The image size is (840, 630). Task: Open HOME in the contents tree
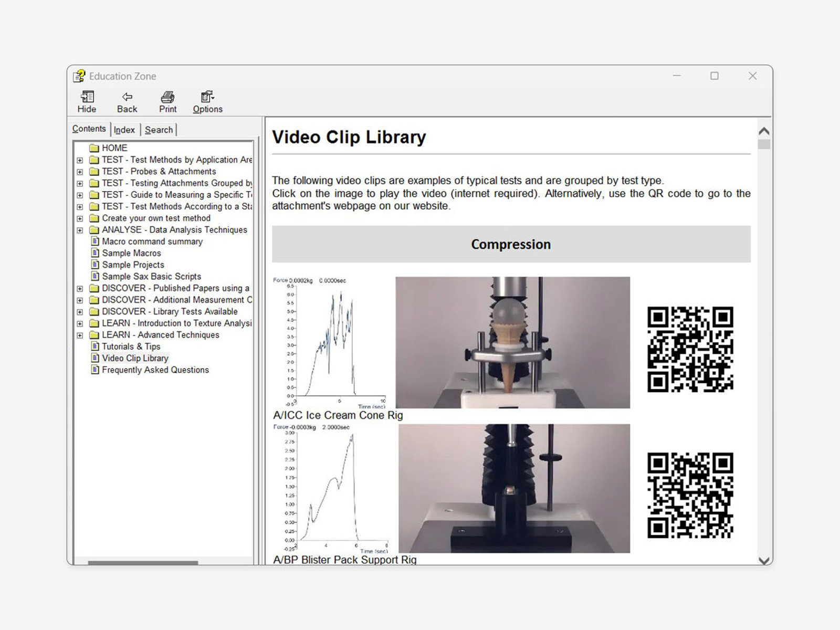pos(114,148)
